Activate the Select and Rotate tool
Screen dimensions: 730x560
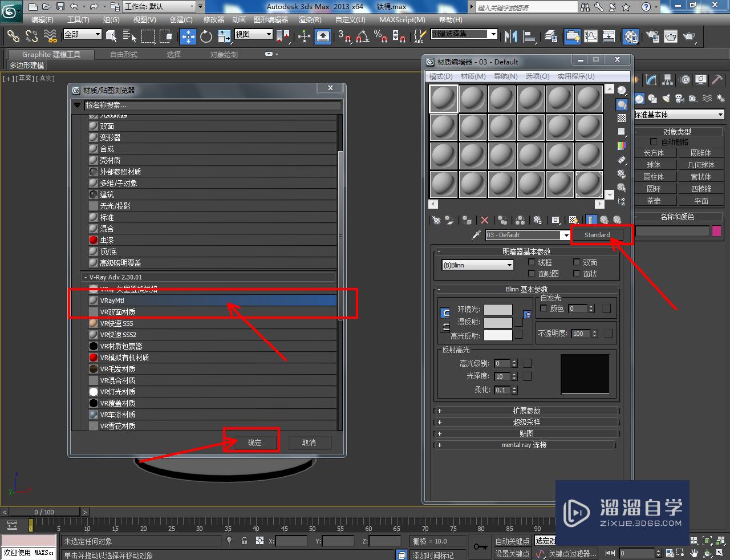pyautogui.click(x=206, y=36)
